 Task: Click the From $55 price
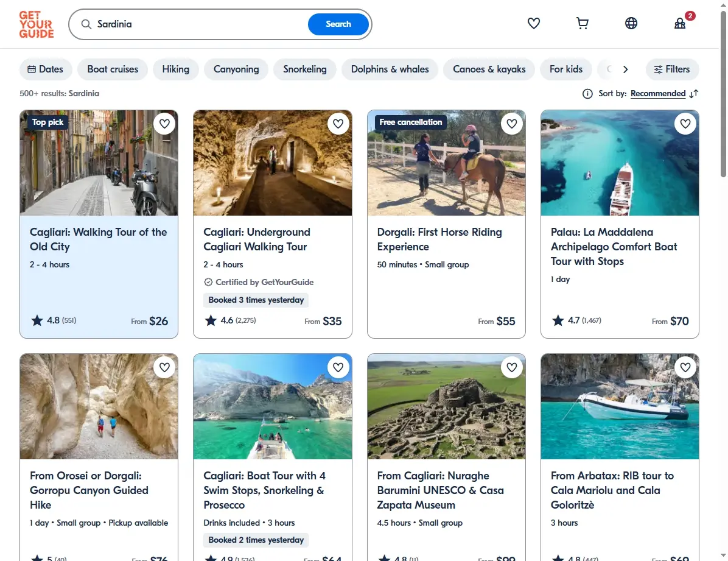(x=497, y=321)
